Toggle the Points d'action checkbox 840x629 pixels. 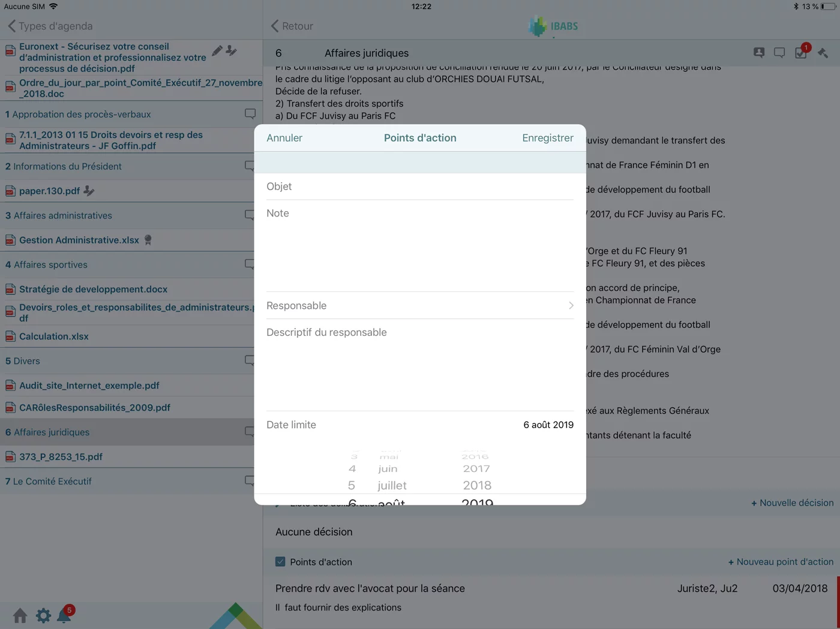click(x=280, y=562)
